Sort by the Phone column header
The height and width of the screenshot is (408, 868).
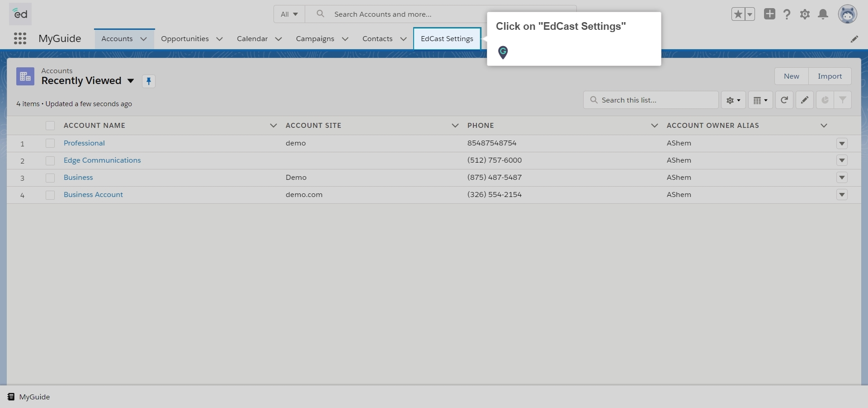coord(481,126)
